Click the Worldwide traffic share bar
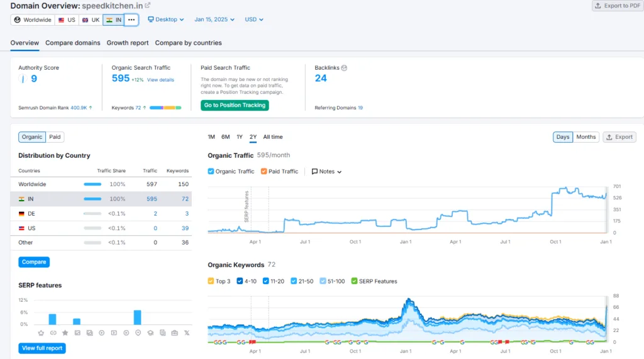644x359 pixels. click(92, 184)
